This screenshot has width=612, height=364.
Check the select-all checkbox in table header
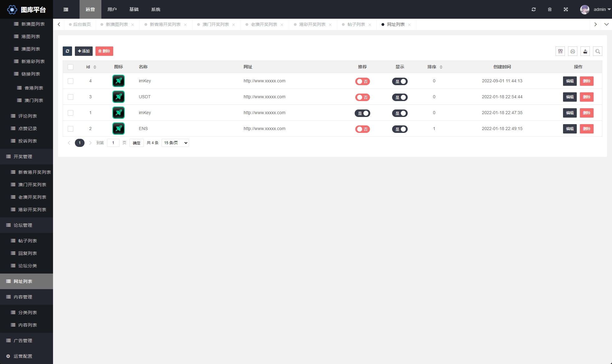(x=70, y=67)
